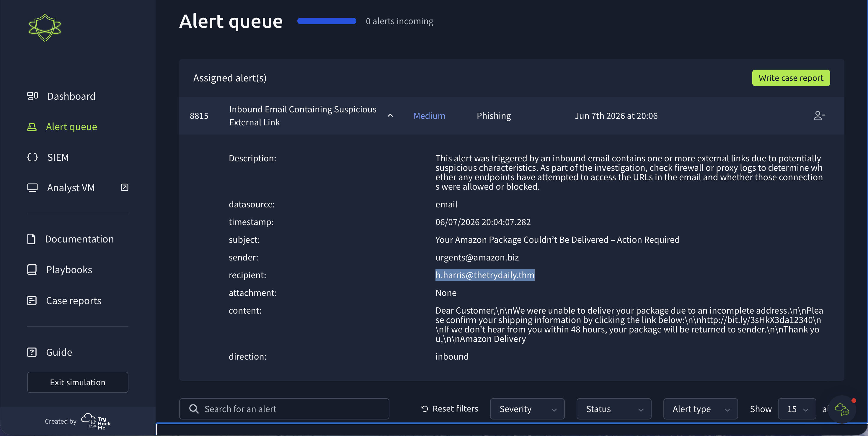This screenshot has height=436, width=868.
Task: Click the Guide question mark icon
Action: [32, 352]
